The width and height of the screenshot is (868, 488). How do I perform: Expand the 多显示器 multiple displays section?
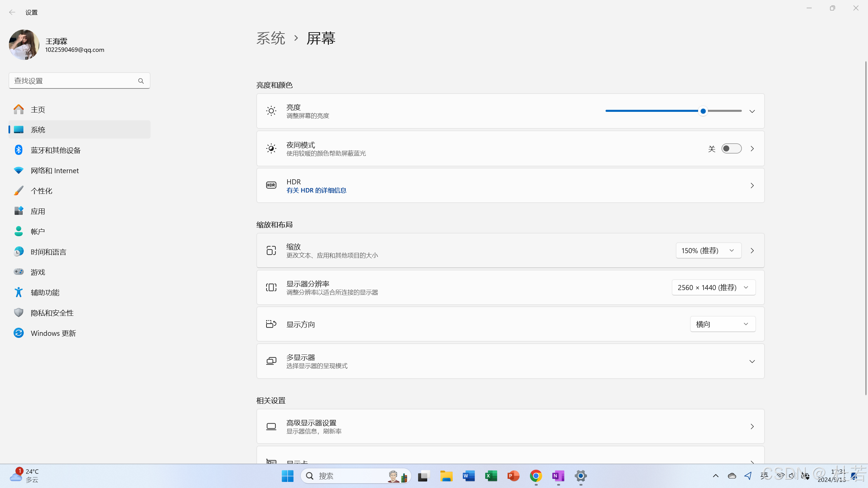coord(752,361)
